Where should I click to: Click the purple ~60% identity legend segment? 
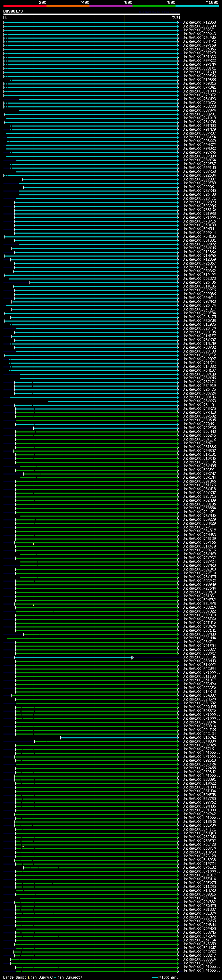click(111, 6)
